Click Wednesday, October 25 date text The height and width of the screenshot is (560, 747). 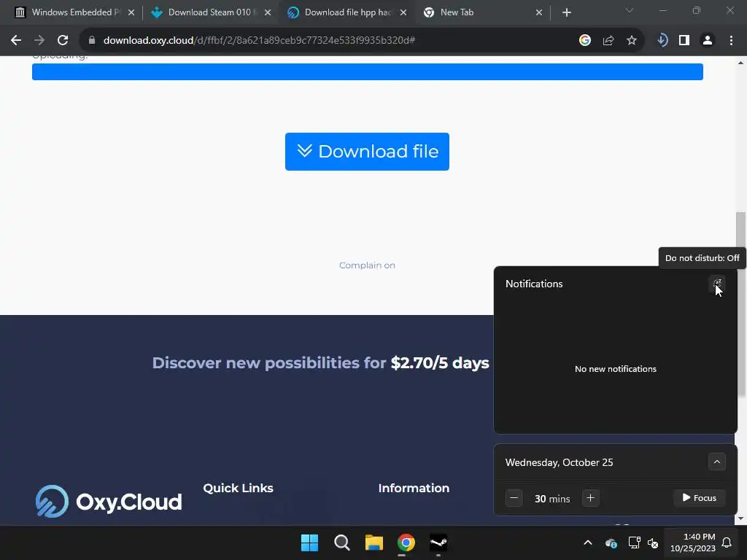tap(559, 462)
